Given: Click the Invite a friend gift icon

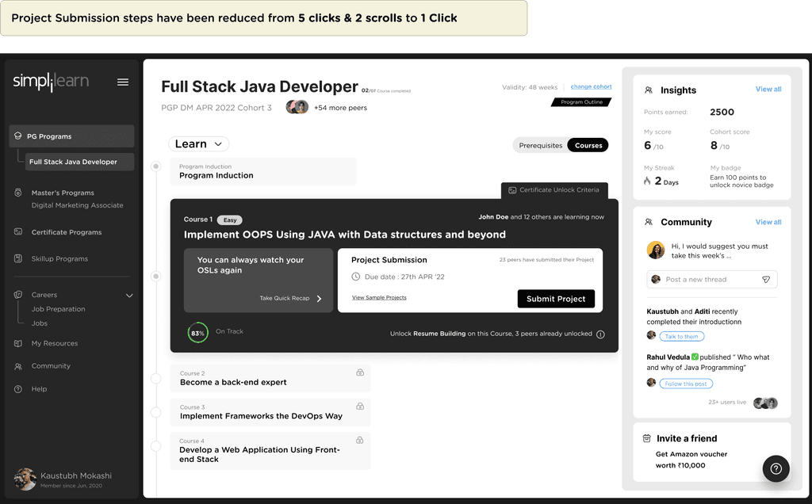Looking at the screenshot, I should click(647, 438).
